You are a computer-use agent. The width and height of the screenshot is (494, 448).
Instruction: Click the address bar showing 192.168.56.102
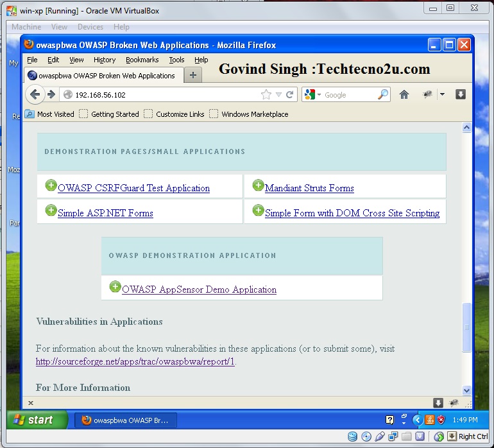coord(164,94)
